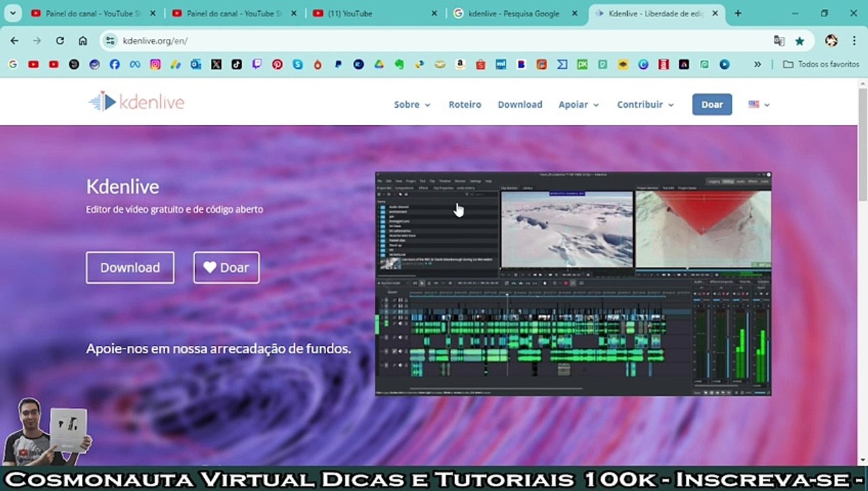Viewport: 868px width, 491px height.
Task: Switch to kdenlive - Pesquisa Google tab
Action: (x=514, y=13)
